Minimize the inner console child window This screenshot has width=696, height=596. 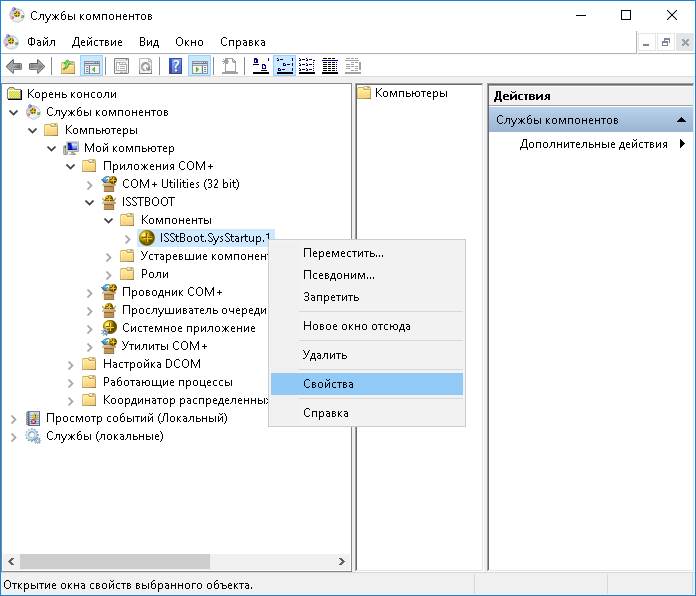click(x=646, y=43)
